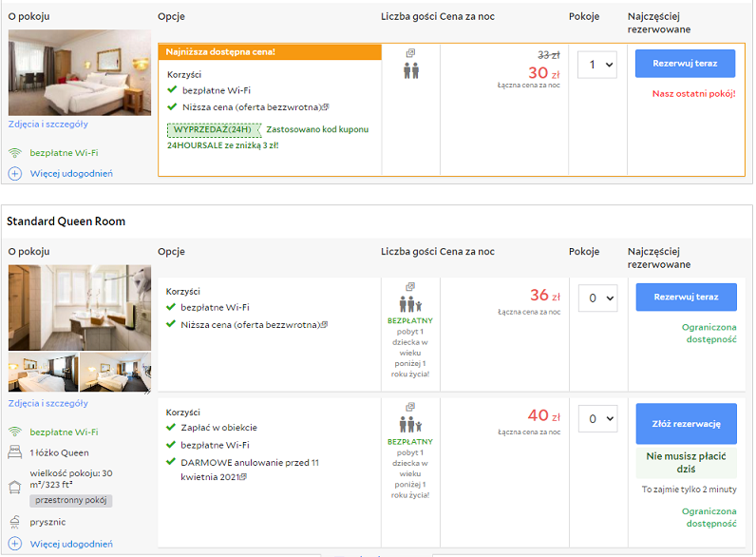Click the 36 zł price
Image resolution: width=756 pixels, height=557 pixels.
(x=545, y=295)
